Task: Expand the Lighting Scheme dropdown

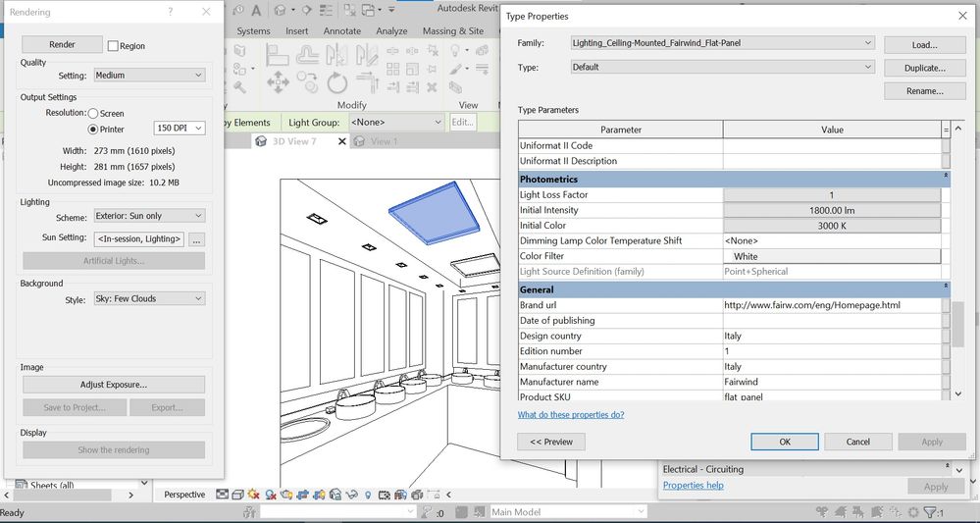Action: coord(149,216)
